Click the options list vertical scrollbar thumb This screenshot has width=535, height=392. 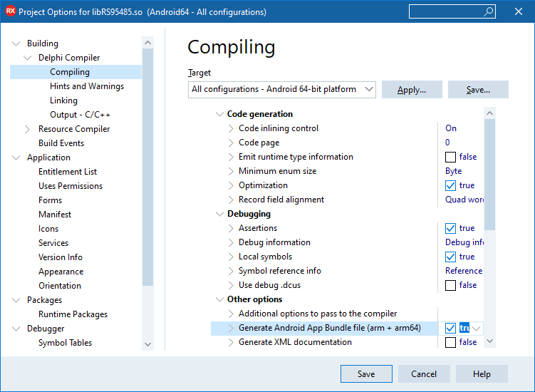pyautogui.click(x=489, y=175)
